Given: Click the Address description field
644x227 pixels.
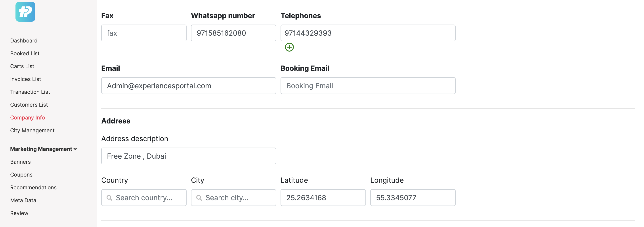Looking at the screenshot, I should 189,156.
